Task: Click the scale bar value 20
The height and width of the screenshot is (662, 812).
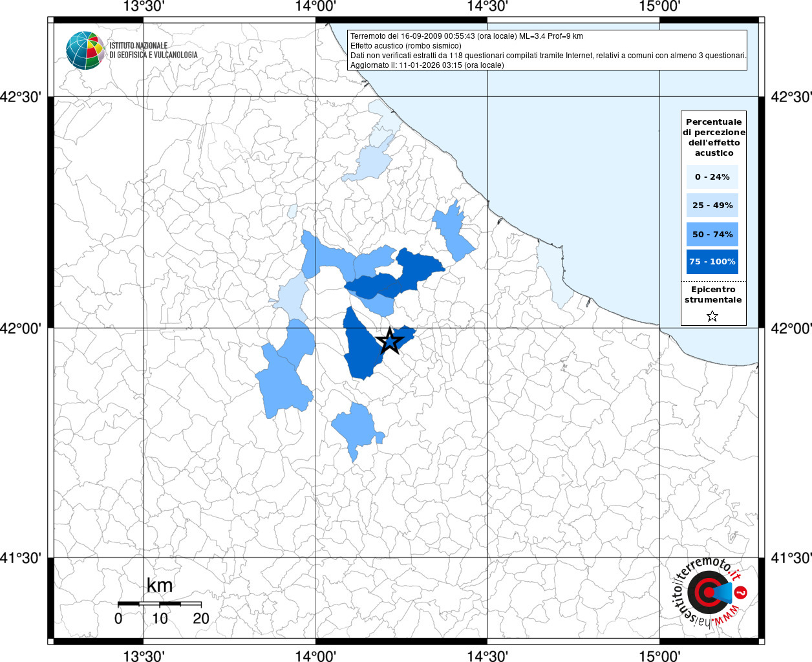Action: [x=201, y=619]
